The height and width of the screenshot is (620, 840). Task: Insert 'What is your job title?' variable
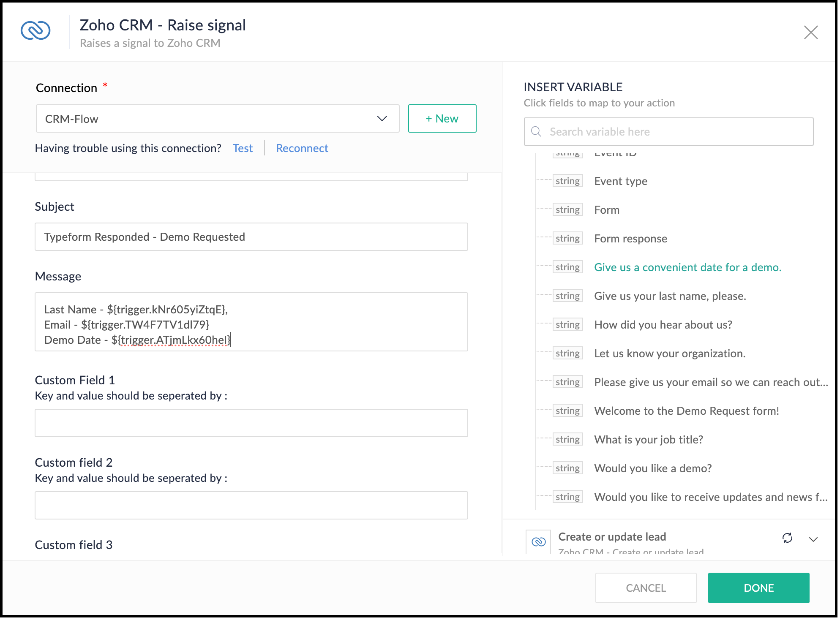click(648, 440)
